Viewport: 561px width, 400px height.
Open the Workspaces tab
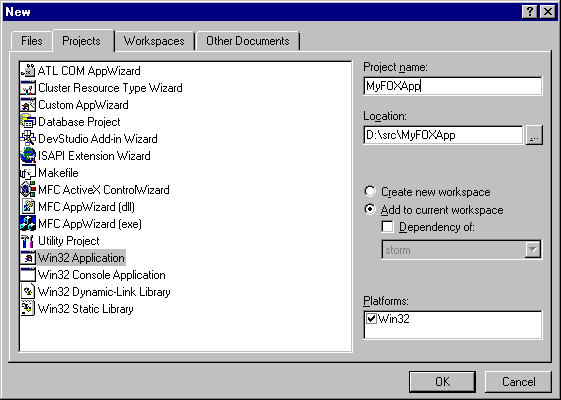(x=154, y=41)
